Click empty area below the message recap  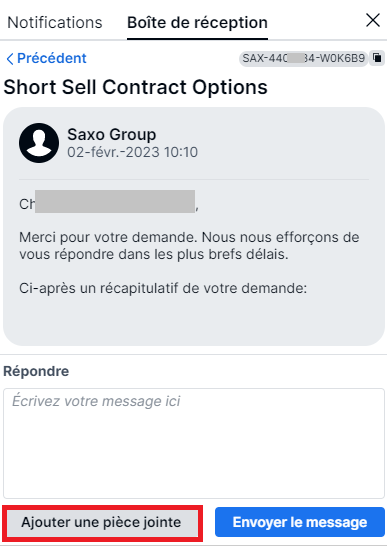[194, 320]
